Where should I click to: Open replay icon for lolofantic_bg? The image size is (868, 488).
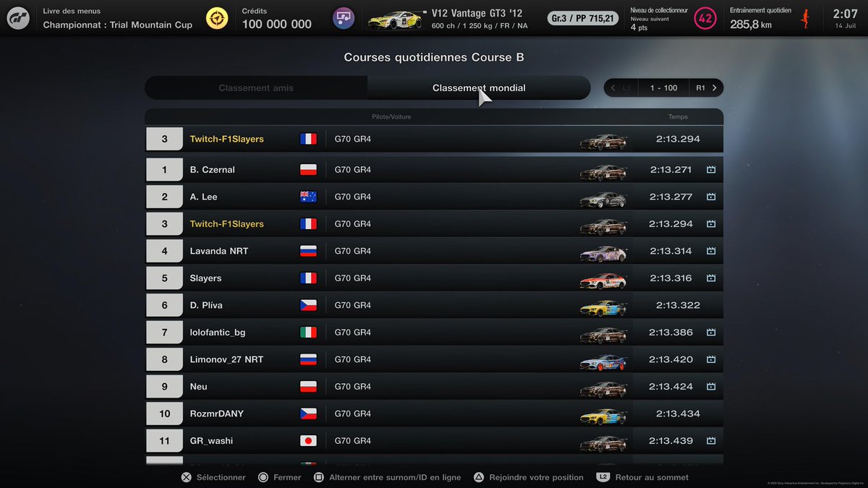[x=711, y=333]
